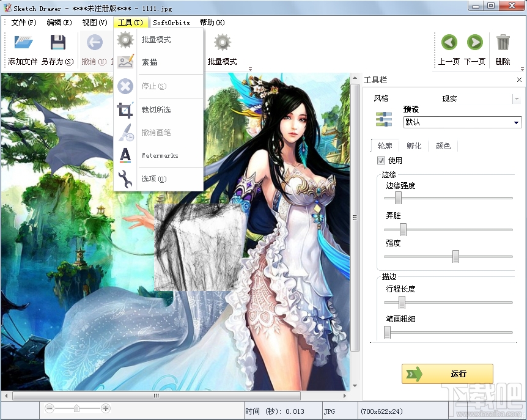Click the 时间 (秒): 0.013 status text

click(275, 411)
